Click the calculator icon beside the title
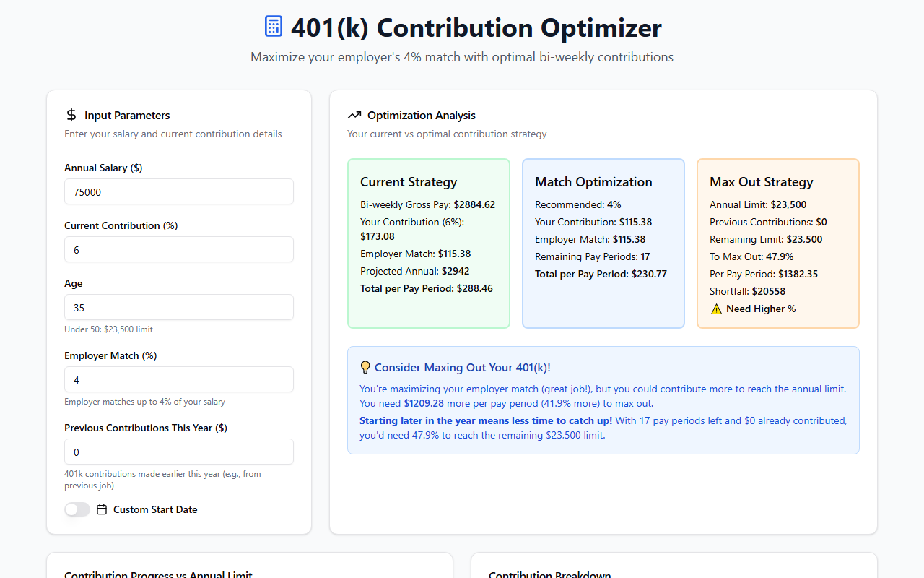The width and height of the screenshot is (924, 578). point(274,27)
